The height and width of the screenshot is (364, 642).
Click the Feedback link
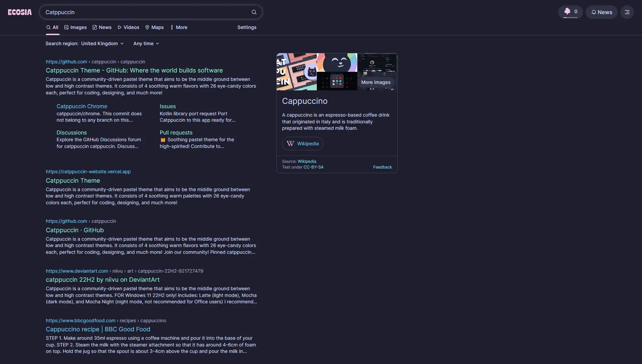tap(383, 167)
